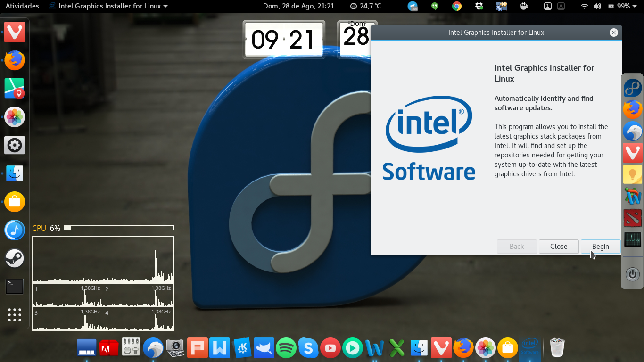The width and height of the screenshot is (644, 362).
Task: Open the Wi-Fi status icon
Action: pyautogui.click(x=585, y=6)
